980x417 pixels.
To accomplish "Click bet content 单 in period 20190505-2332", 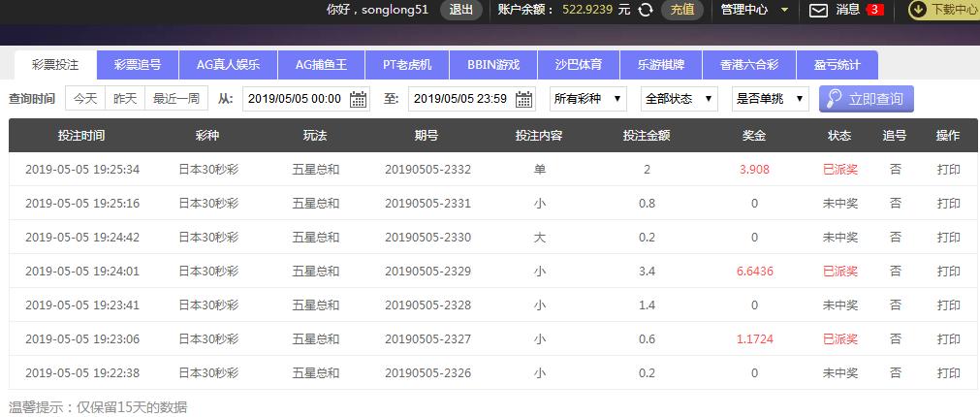I will pyautogui.click(x=539, y=170).
